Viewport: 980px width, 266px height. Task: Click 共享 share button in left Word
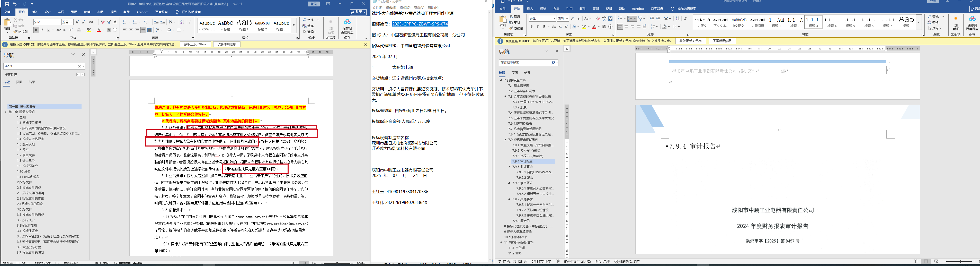click(x=358, y=12)
